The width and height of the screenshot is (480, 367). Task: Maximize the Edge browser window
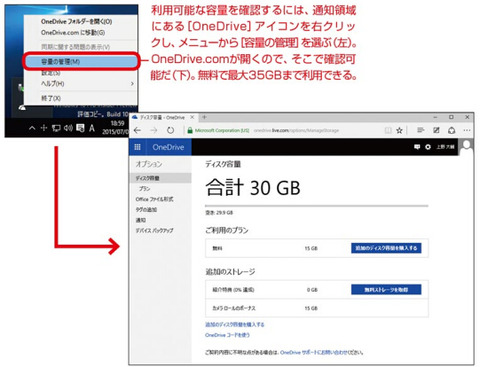pyautogui.click(x=451, y=117)
